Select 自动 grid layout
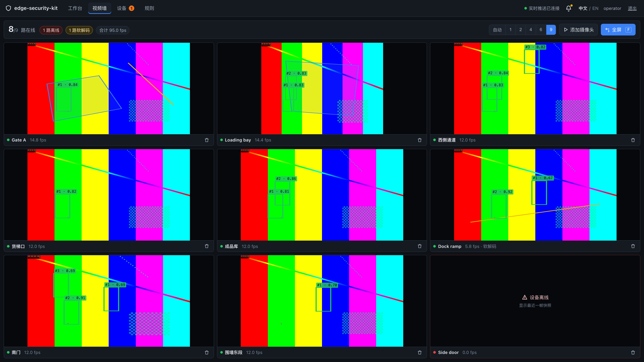The height and width of the screenshot is (362, 644). 497,30
